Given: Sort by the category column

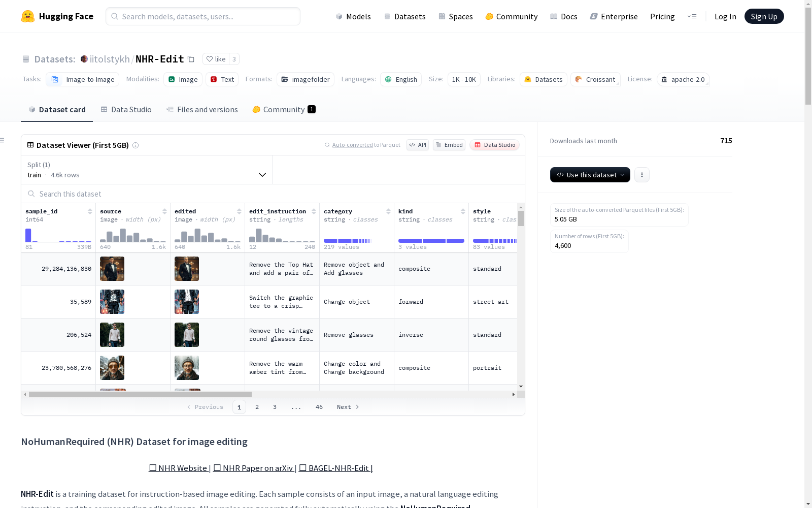Looking at the screenshot, I should (388, 211).
